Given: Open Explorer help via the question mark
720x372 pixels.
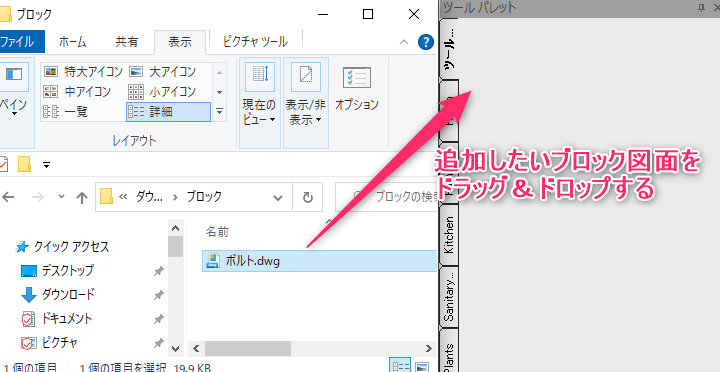Looking at the screenshot, I should point(426,42).
